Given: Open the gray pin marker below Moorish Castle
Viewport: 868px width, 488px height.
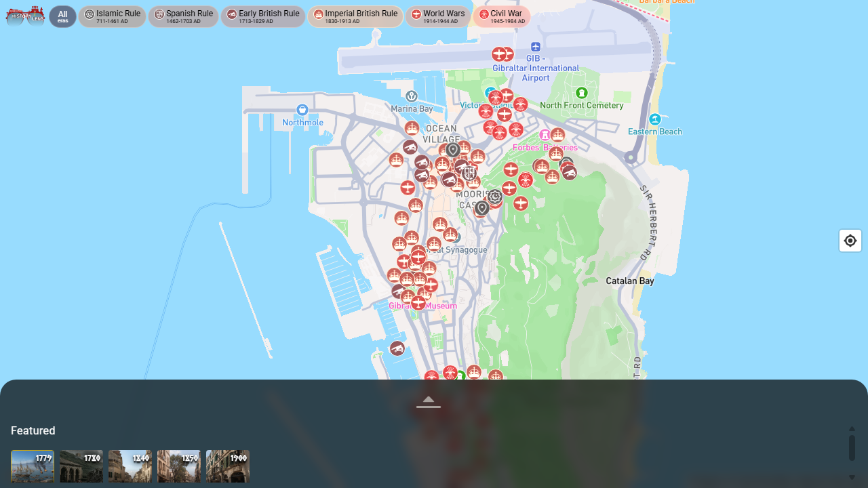Looking at the screenshot, I should (481, 207).
